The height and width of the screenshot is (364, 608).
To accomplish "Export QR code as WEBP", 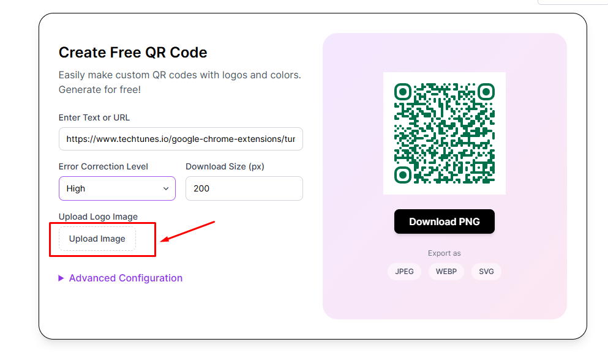I will [446, 272].
